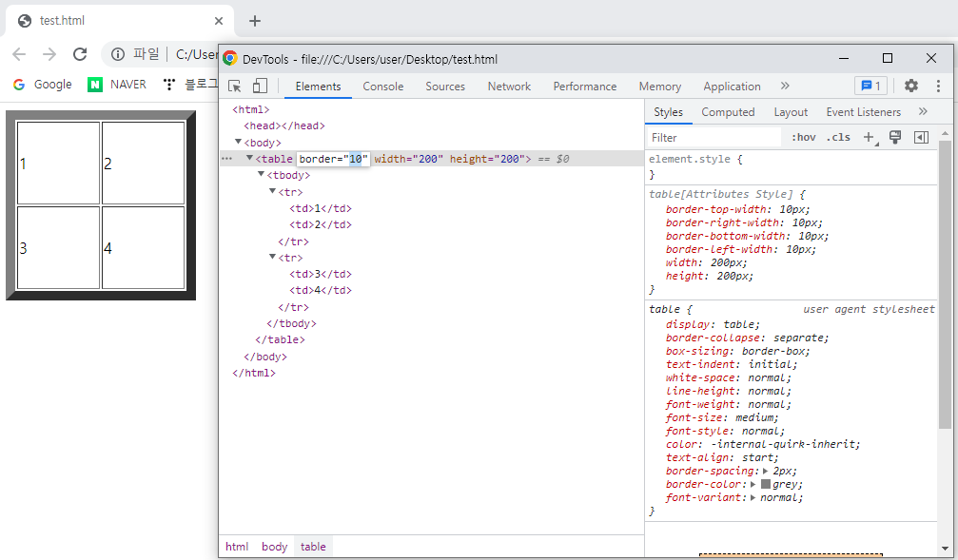Activate the inspect element picker icon
The height and width of the screenshot is (560, 958).
[235, 87]
